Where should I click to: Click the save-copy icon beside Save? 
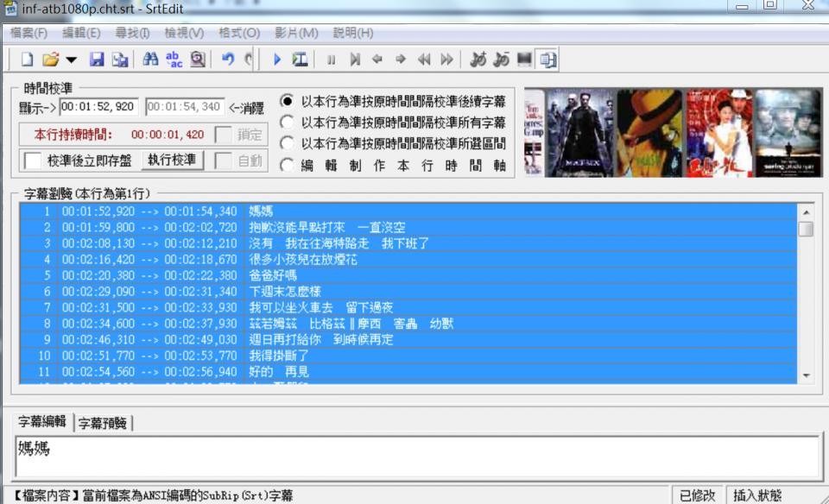(118, 59)
